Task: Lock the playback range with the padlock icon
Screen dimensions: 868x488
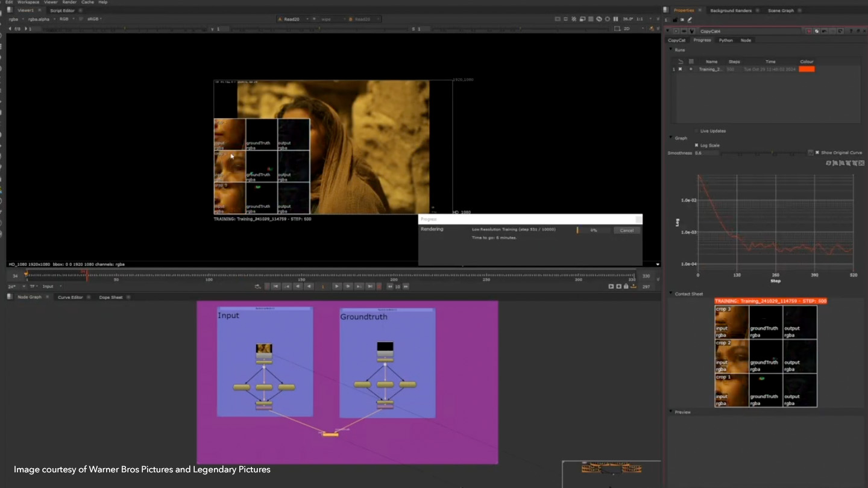Action: click(625, 286)
